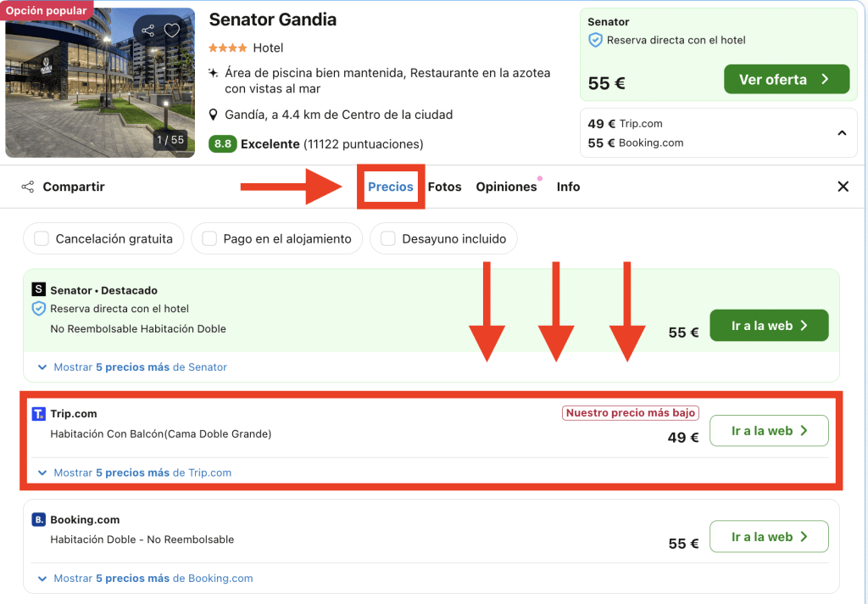Enable the Cancelación gratuita filter
The height and width of the screenshot is (604, 868).
coord(41,239)
